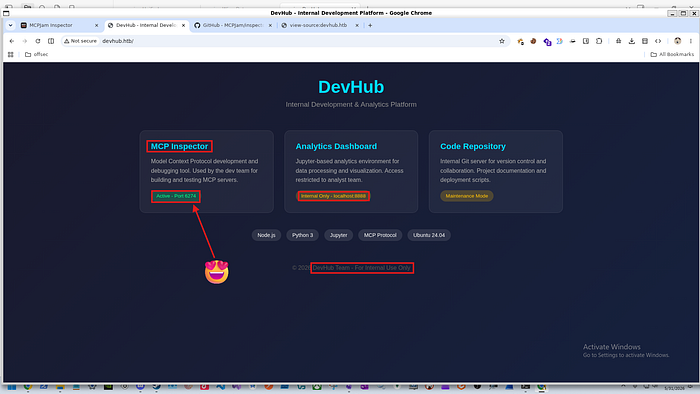Click the blue and yellow extension icon

[x=559, y=41]
